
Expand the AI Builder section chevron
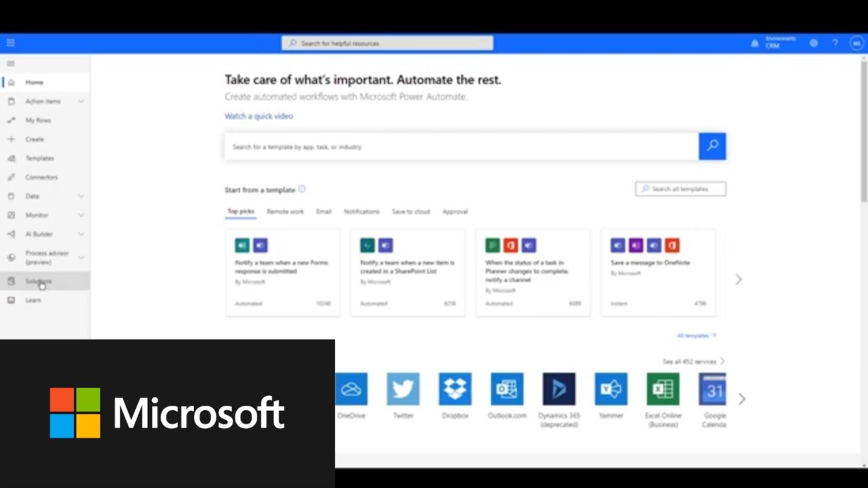[x=81, y=234]
